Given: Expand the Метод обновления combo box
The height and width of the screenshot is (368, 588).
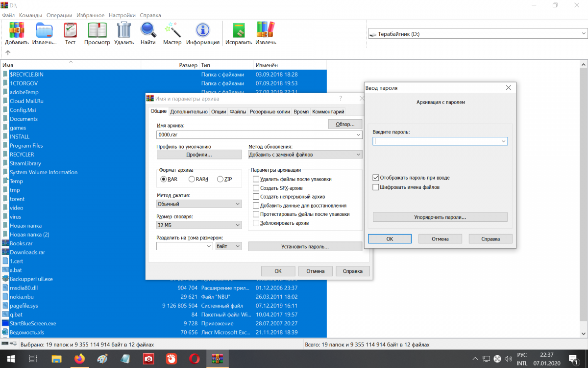Looking at the screenshot, I should click(305, 155).
